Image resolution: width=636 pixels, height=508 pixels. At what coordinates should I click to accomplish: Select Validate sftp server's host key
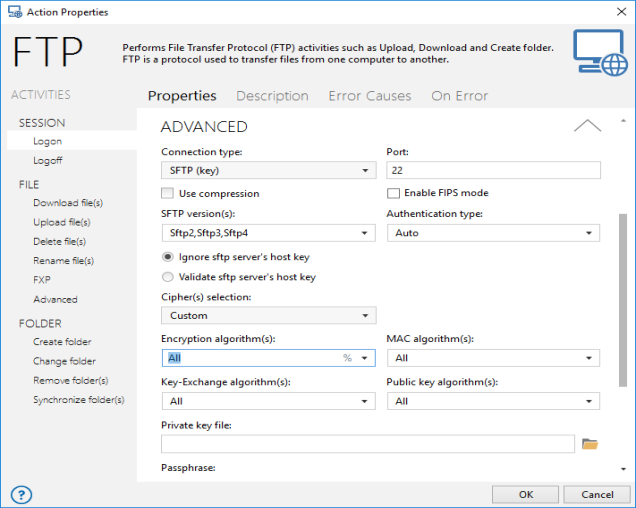coord(167,277)
